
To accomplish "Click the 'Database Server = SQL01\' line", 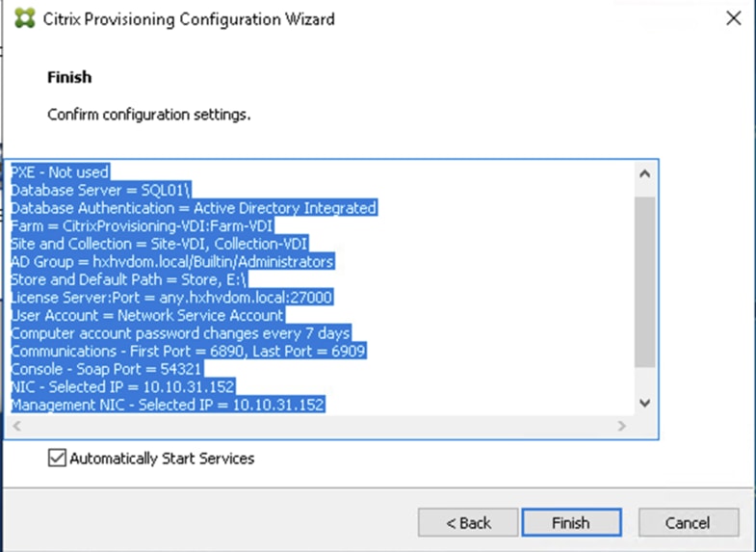I will tap(101, 190).
